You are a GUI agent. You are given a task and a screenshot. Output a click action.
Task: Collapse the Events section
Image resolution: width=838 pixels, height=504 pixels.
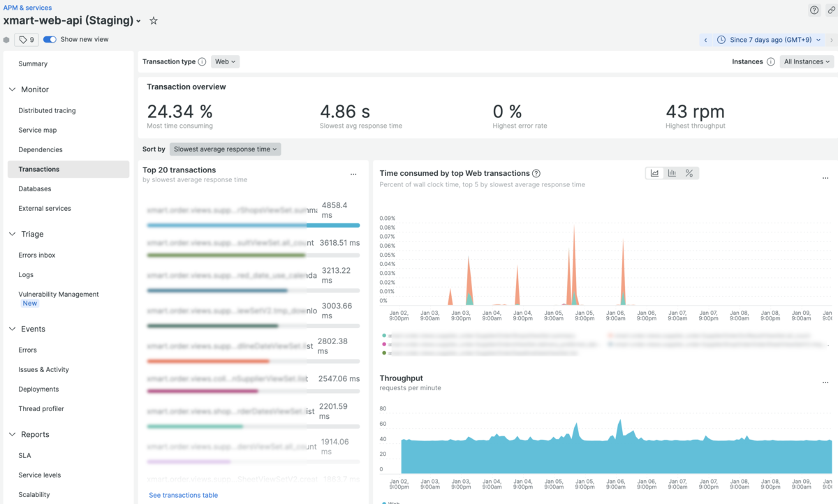coord(12,329)
